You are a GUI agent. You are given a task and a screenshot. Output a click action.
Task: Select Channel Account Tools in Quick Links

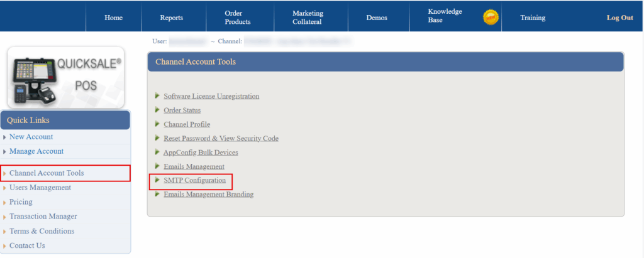tap(47, 173)
